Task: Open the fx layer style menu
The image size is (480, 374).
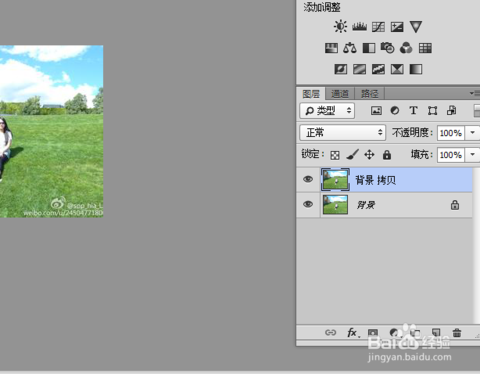Action: (x=353, y=332)
